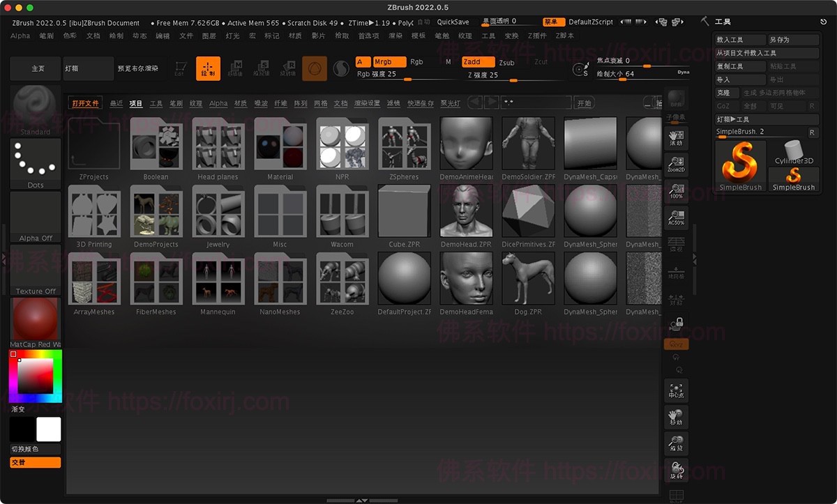The image size is (837, 504).
Task: Open the Texture Off selector popup
Action: coord(36,270)
